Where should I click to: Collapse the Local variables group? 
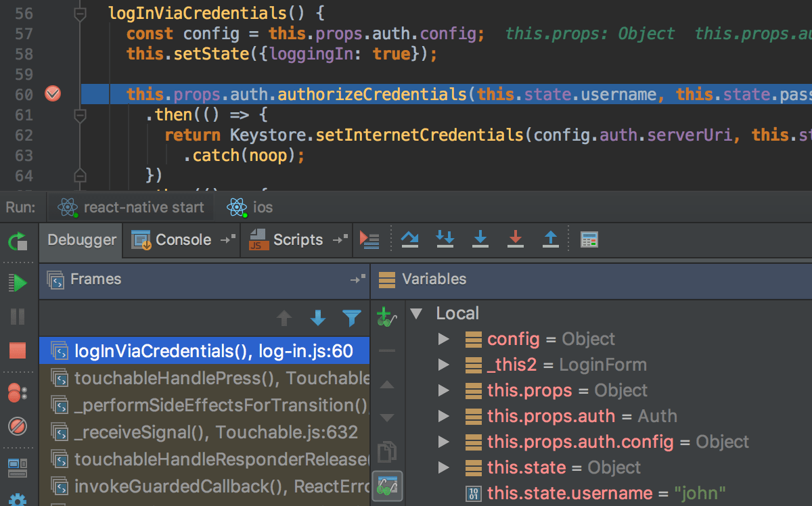415,313
